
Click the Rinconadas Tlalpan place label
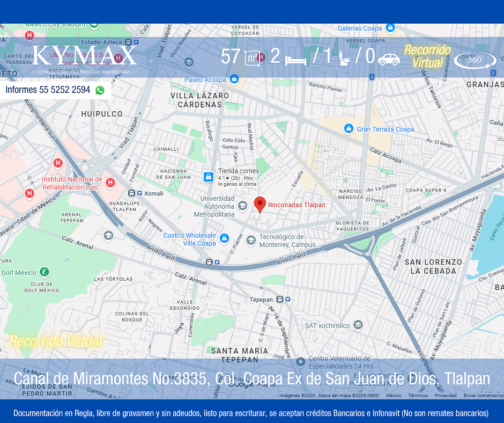[297, 205]
